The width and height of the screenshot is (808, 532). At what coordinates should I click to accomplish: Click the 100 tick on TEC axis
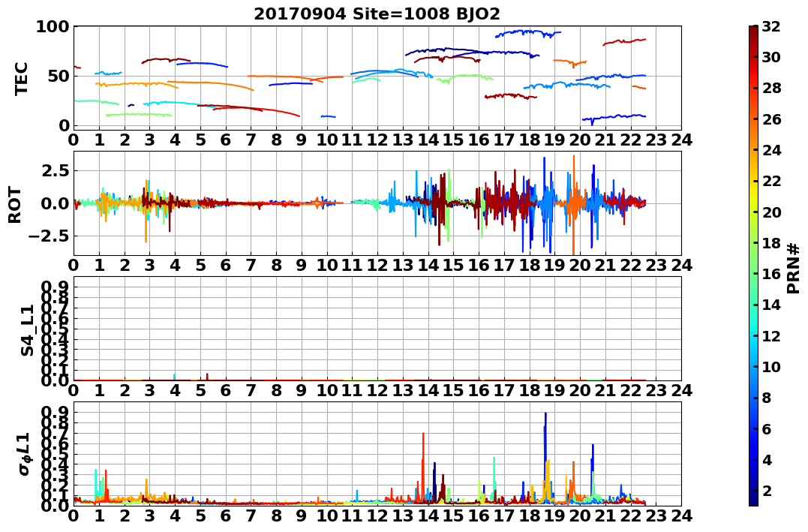click(52, 27)
